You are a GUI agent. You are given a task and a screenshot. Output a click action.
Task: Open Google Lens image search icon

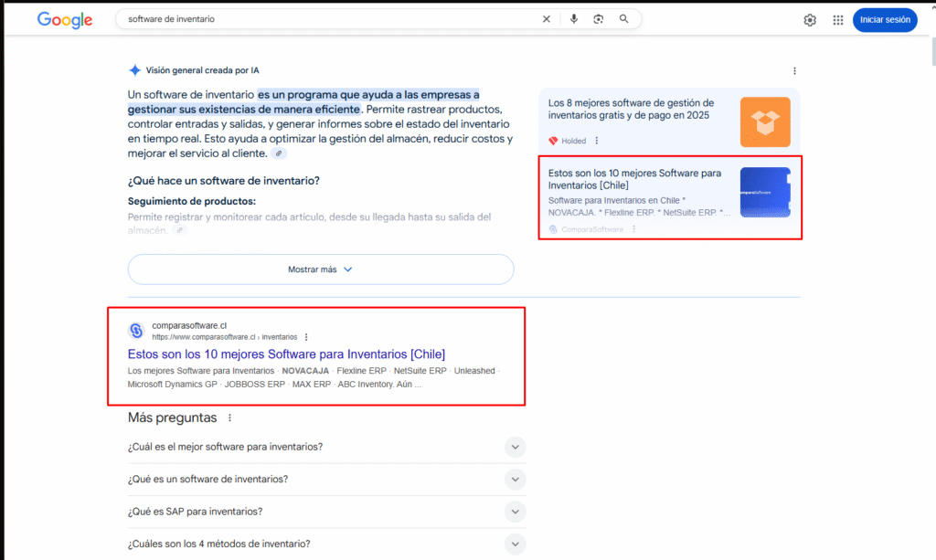tap(598, 19)
